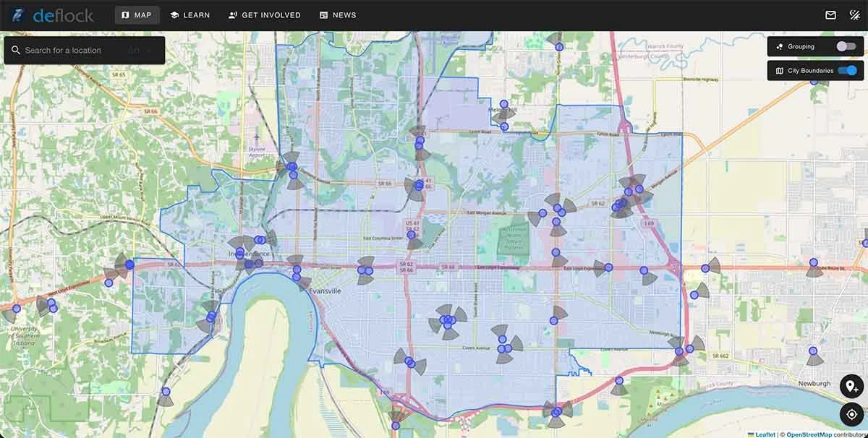Click the deflock flamingo logo icon
This screenshot has width=868, height=438.
[16, 14]
